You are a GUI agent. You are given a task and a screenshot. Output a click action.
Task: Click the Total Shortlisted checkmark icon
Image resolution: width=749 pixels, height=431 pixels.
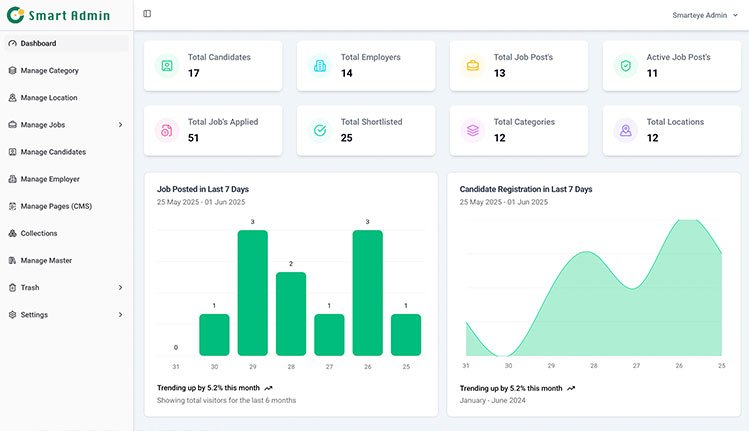coord(320,130)
